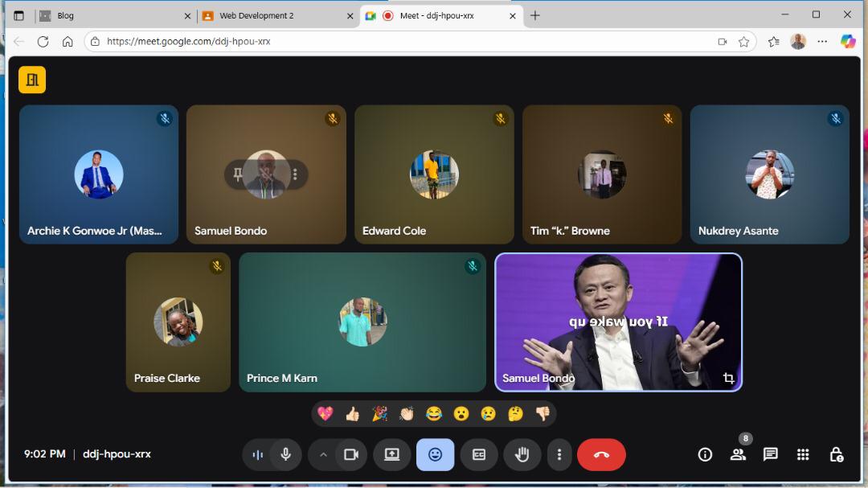Toggle the camera on or off
Screen dimensions: 868x488
tap(351, 455)
